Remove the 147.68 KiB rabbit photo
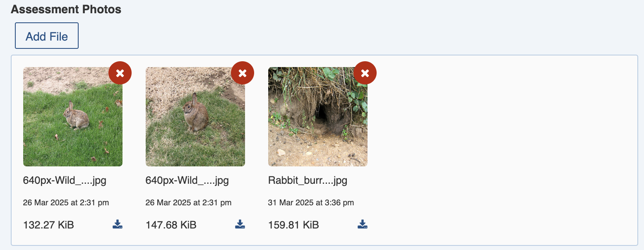Image resolution: width=644 pixels, height=250 pixels. 243,73
